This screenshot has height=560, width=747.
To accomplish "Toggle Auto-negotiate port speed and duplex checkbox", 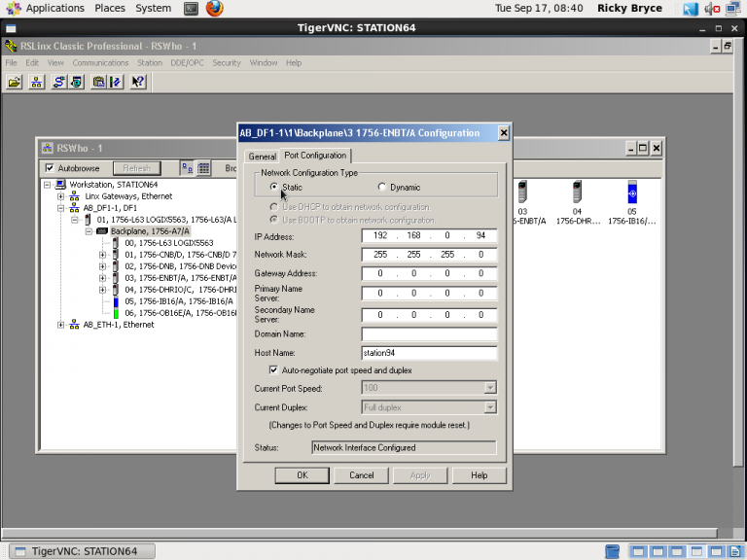I will tap(273, 369).
